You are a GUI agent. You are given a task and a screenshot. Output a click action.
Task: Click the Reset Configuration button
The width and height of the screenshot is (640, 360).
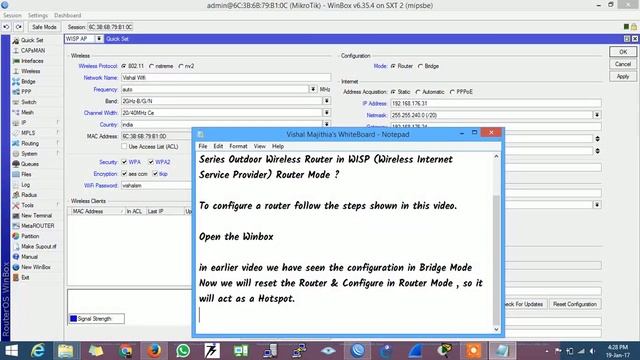[575, 304]
